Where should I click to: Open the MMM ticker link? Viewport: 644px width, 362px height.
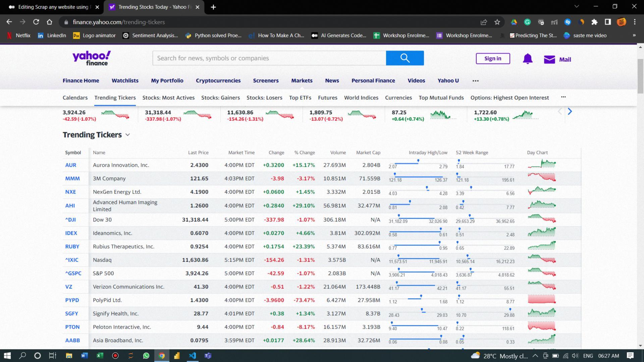[72, 178]
